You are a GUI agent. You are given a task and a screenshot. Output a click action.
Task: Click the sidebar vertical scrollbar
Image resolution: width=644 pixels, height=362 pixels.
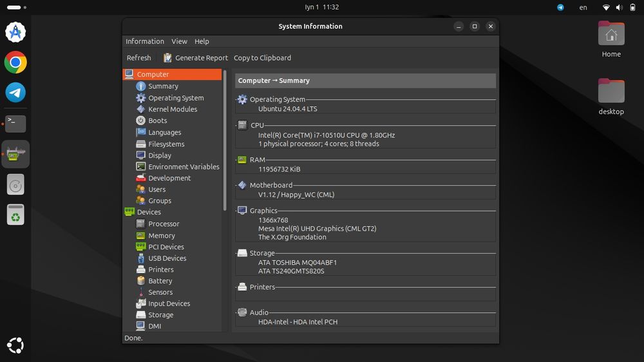(x=225, y=140)
